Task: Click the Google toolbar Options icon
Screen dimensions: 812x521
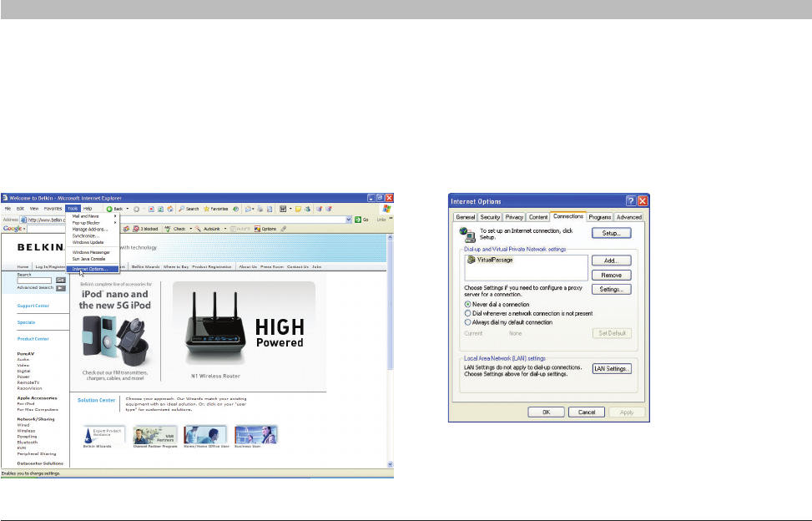Action: [x=258, y=228]
